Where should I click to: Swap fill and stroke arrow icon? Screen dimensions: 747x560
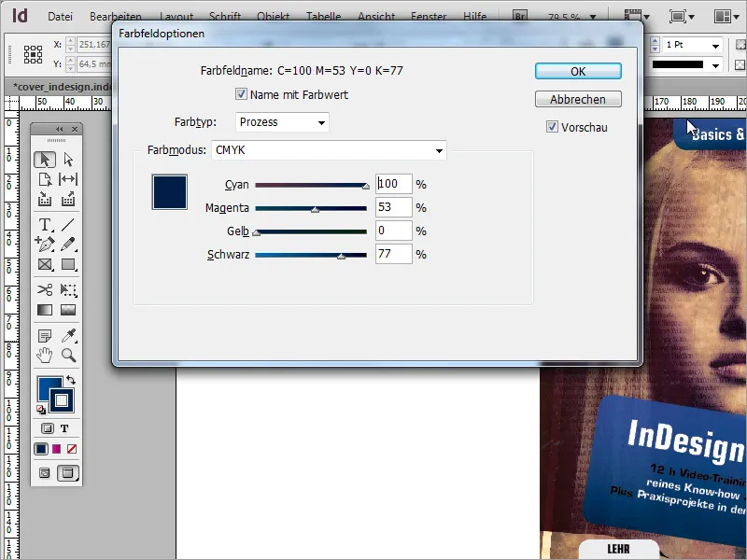click(71, 380)
